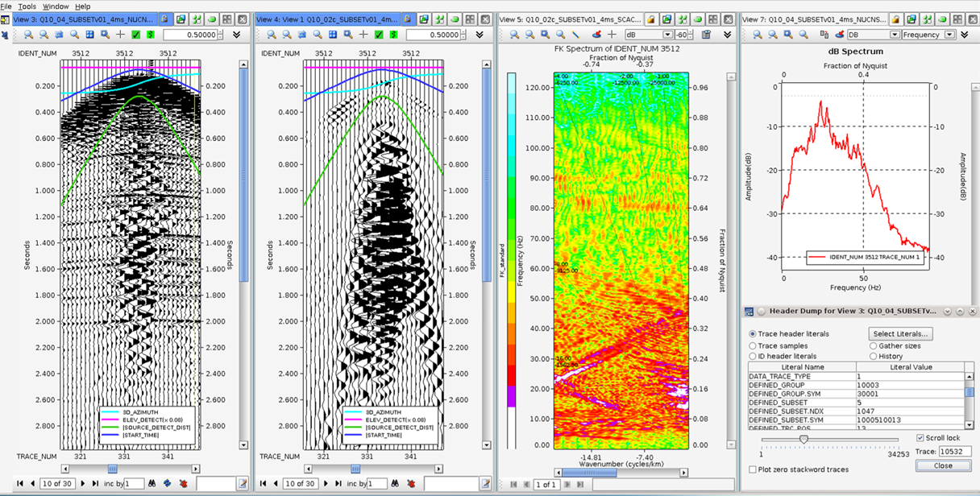The height and width of the screenshot is (496, 980).
Task: Toggle the Scroll lock checkbox
Action: [x=922, y=436]
